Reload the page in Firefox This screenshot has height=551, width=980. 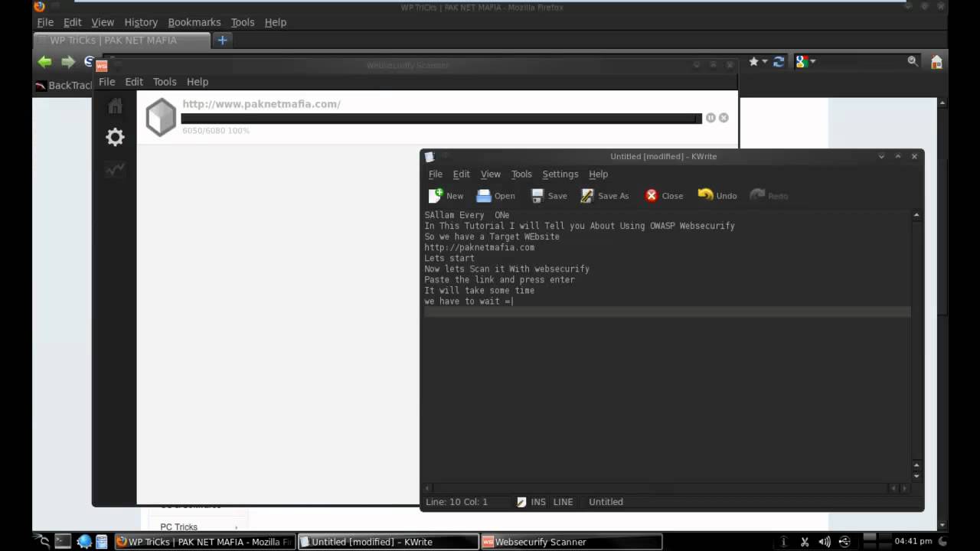tap(779, 61)
